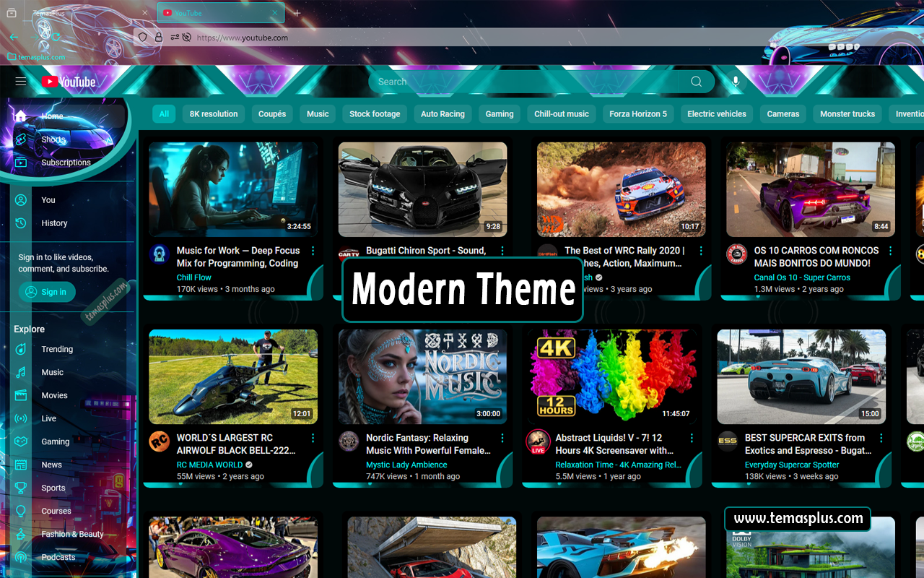Select the YouTube browser tab
Image resolution: width=924 pixels, height=578 pixels.
(220, 13)
